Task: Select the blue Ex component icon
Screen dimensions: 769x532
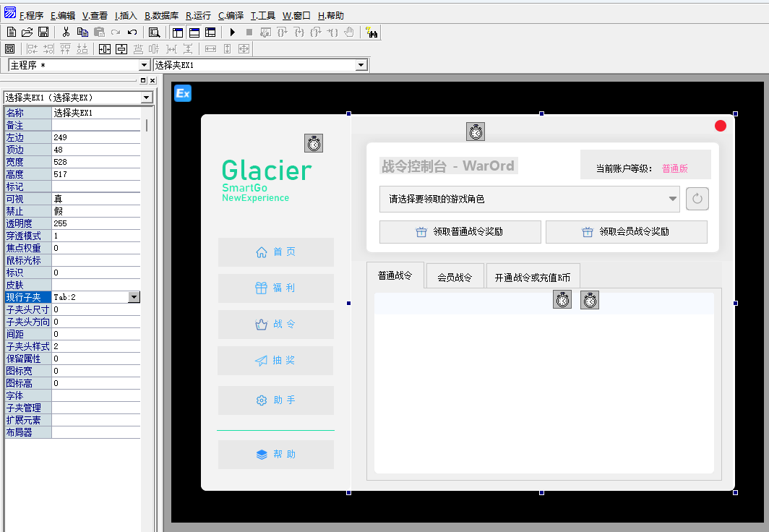Action: tap(183, 93)
